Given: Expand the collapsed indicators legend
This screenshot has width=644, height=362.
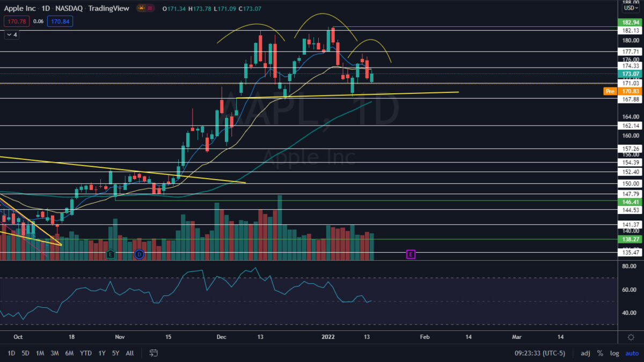Looking at the screenshot, I should click(12, 34).
